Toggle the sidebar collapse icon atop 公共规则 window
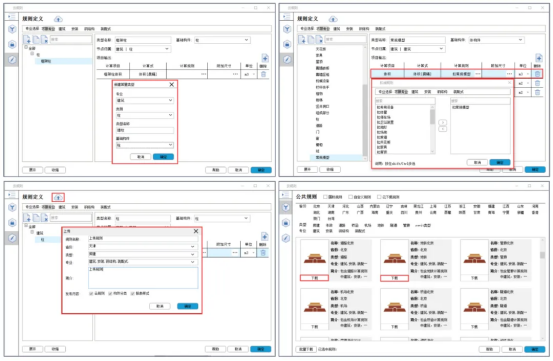Image resolution: width=553 pixels, height=361 pixels. [x=286, y=195]
